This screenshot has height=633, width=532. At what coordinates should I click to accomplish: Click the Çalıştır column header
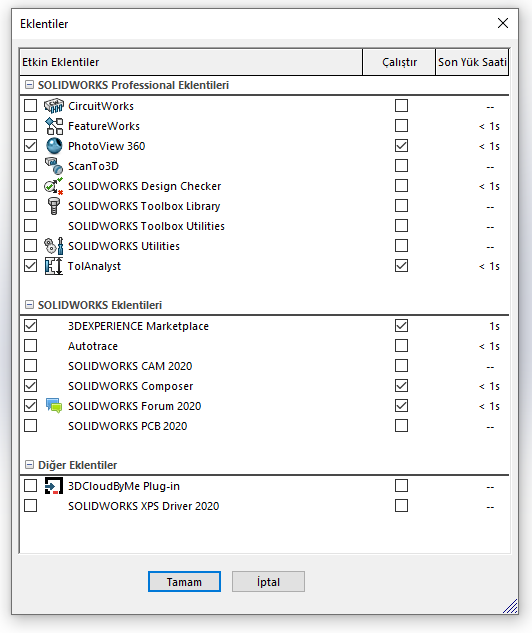click(399, 62)
